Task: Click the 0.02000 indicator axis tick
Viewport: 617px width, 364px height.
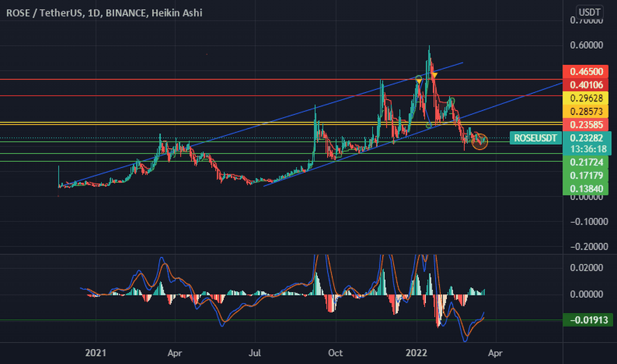Action: (587, 268)
